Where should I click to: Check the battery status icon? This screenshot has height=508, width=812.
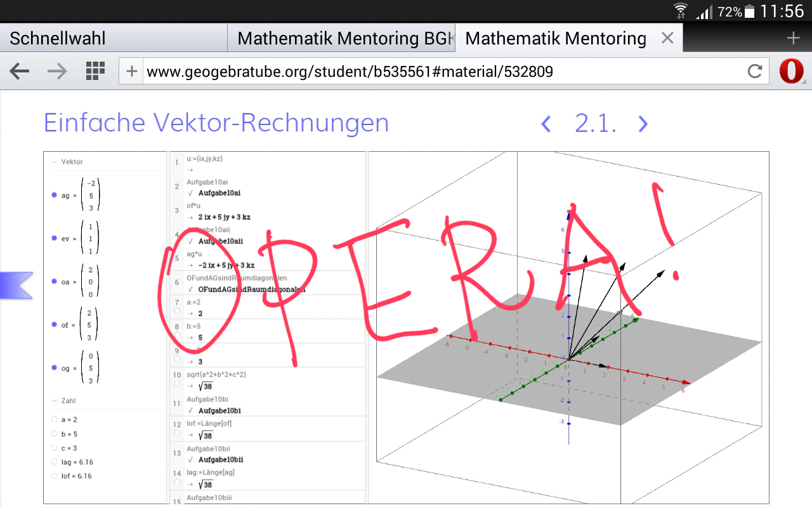750,11
